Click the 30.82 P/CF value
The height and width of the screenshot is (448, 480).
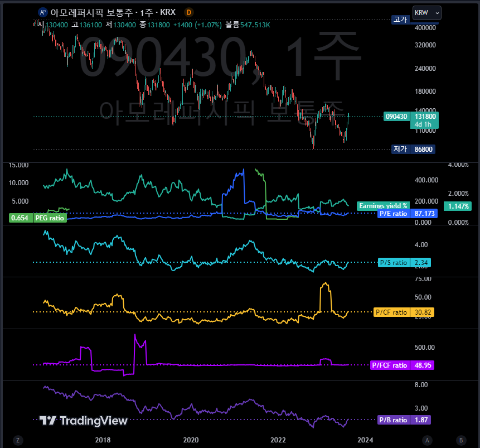(422, 312)
